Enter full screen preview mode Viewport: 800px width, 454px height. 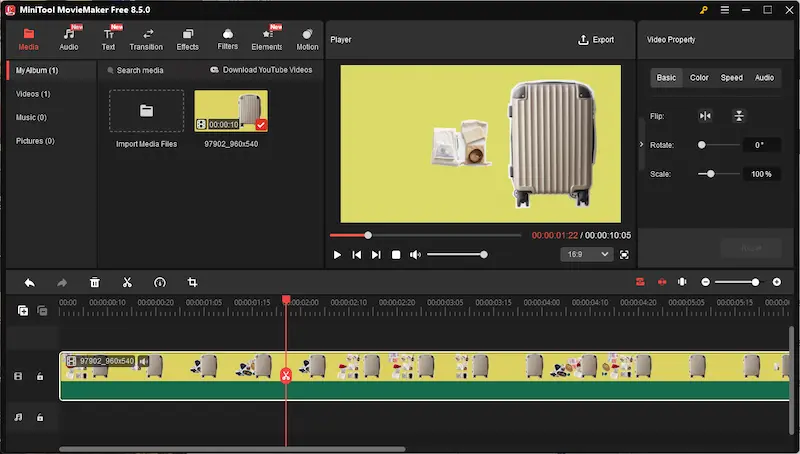point(624,255)
